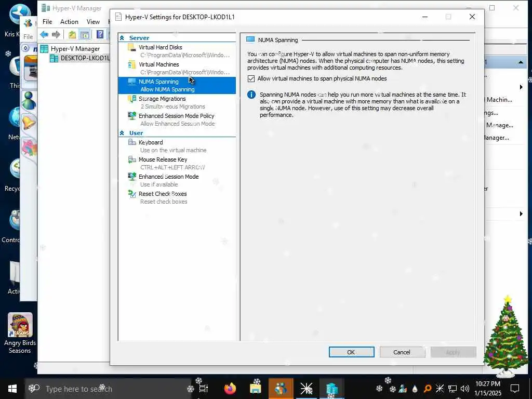
Task: Click Enhanced Session Mode Policy icon
Action: 131,116
